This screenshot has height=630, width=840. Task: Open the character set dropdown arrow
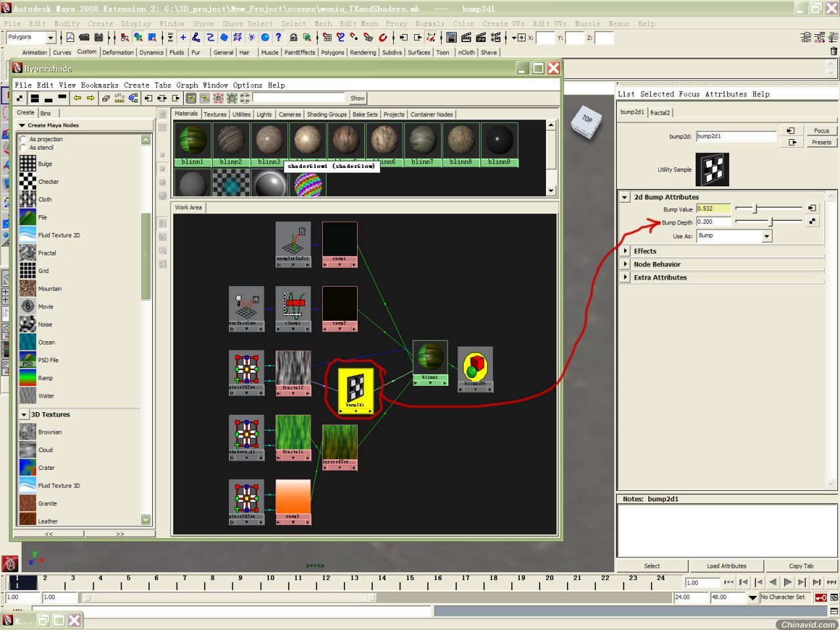tap(752, 597)
